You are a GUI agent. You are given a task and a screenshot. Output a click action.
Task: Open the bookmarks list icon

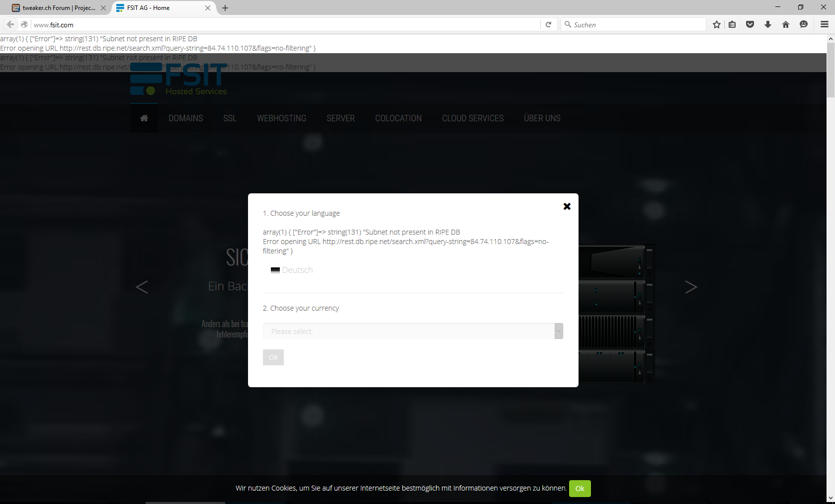(x=732, y=25)
